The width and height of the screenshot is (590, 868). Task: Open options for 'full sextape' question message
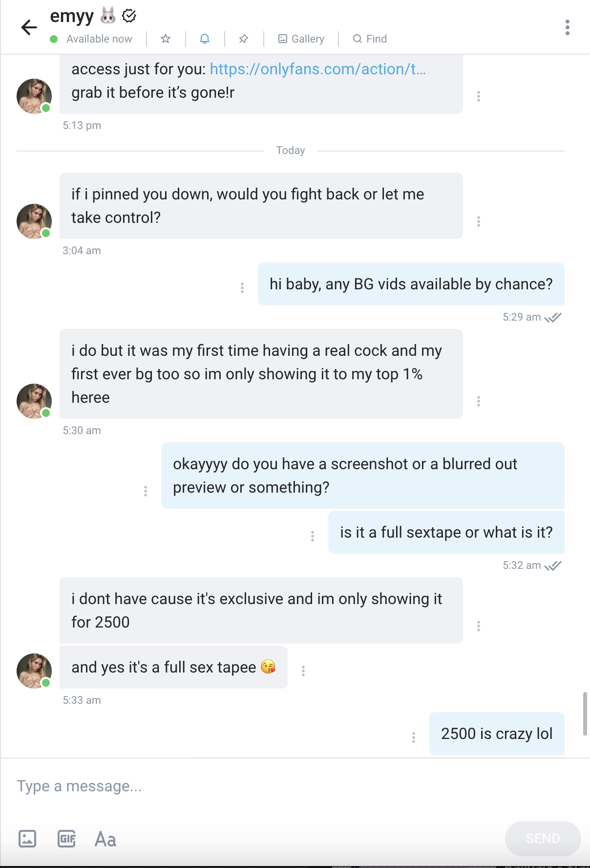point(313,536)
